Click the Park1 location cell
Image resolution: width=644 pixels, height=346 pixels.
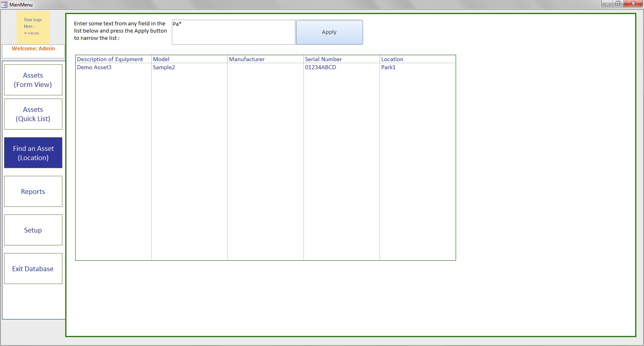pyautogui.click(x=388, y=67)
